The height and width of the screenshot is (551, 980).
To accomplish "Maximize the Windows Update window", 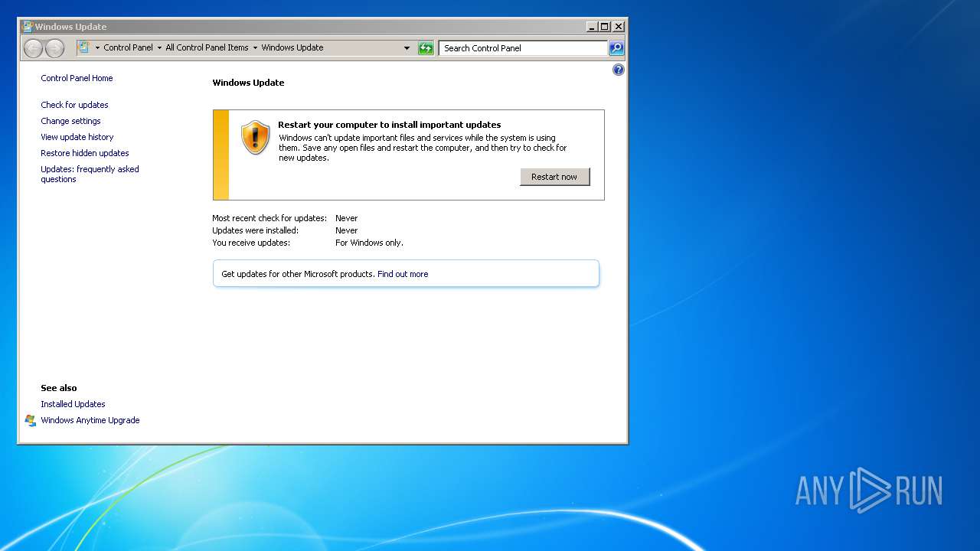I will (x=605, y=26).
